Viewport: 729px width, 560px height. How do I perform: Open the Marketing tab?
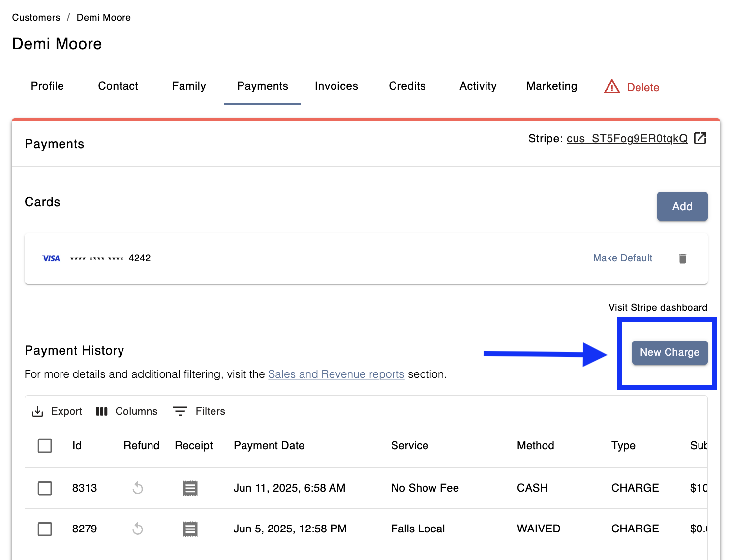[x=552, y=86]
